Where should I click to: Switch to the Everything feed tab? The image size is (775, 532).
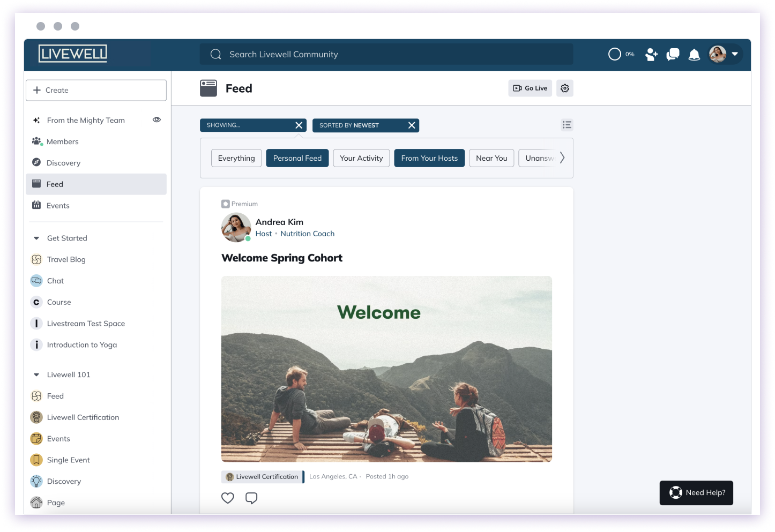pos(236,158)
